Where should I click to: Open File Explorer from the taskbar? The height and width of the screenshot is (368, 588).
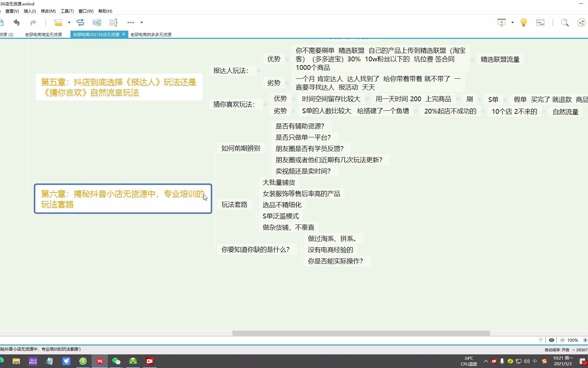tap(16, 361)
